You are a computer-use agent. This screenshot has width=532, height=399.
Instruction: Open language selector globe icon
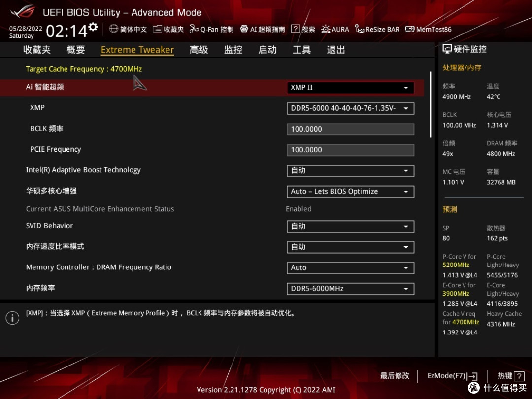pos(114,29)
